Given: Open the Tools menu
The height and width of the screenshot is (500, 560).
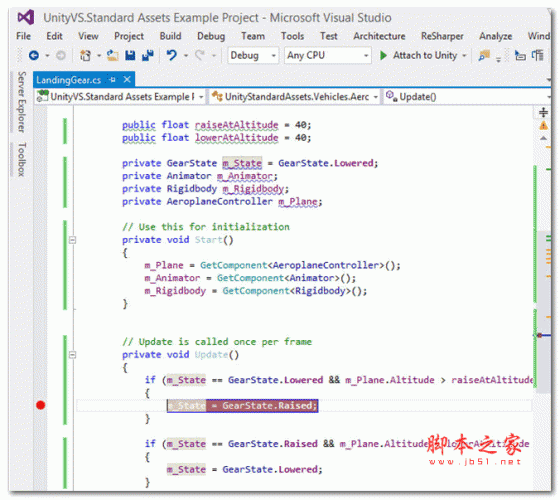Looking at the screenshot, I should [x=292, y=36].
